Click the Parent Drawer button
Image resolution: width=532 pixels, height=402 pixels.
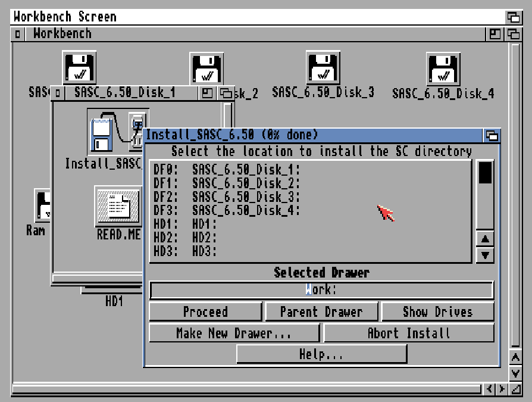pyautogui.click(x=321, y=311)
